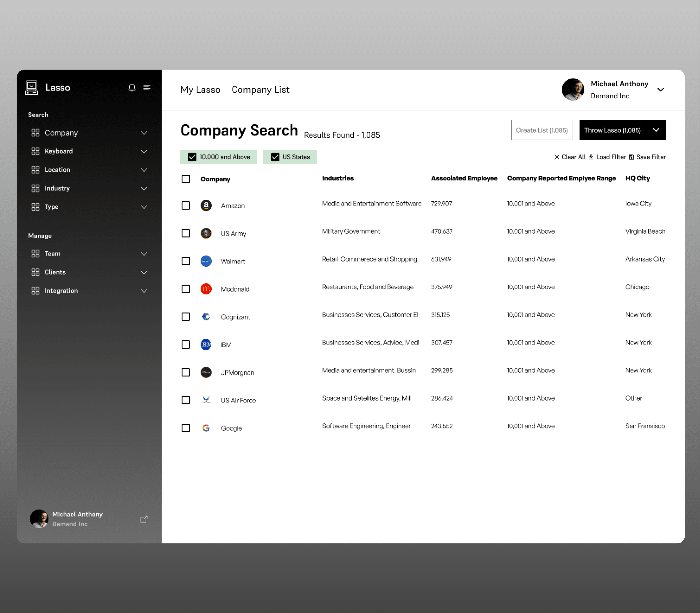The width and height of the screenshot is (700, 613).
Task: Click the US Army seal icon
Action: click(x=206, y=233)
